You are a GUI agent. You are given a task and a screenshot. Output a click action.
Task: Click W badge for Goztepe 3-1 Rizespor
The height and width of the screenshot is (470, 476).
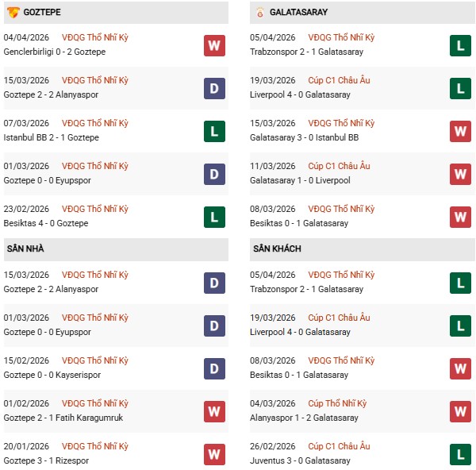(214, 454)
